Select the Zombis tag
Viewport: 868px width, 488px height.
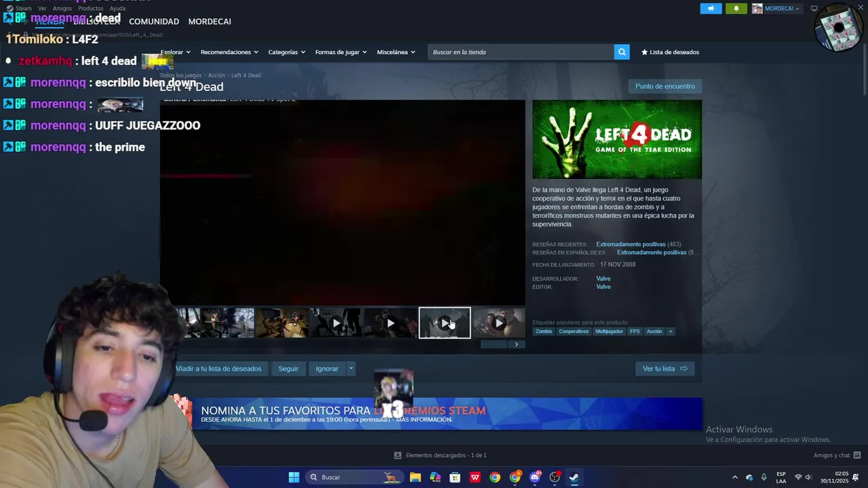(544, 331)
